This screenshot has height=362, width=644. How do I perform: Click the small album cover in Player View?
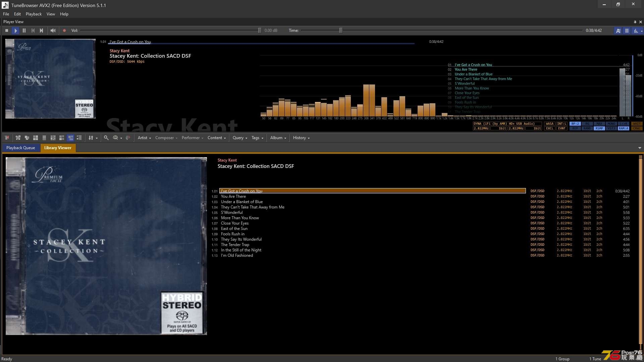[x=50, y=79]
